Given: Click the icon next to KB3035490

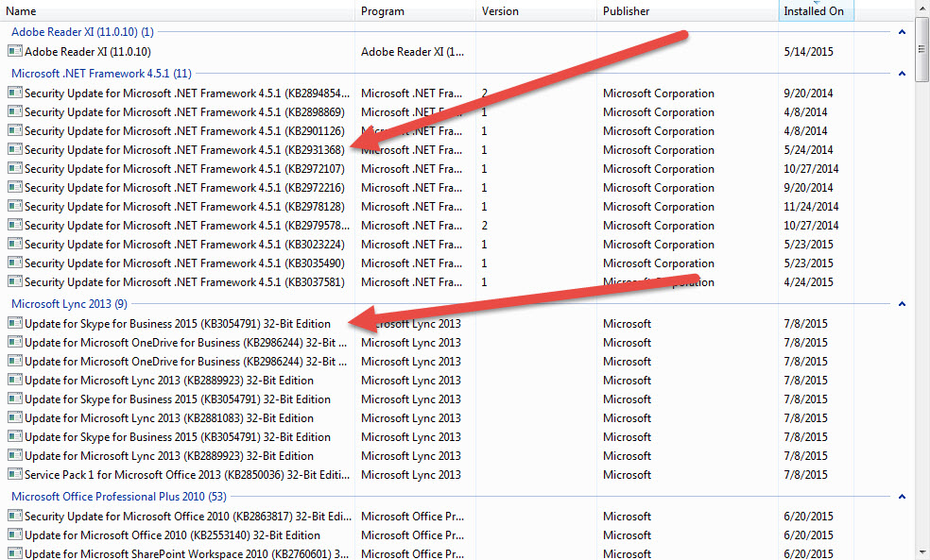Looking at the screenshot, I should pyautogui.click(x=15, y=263).
